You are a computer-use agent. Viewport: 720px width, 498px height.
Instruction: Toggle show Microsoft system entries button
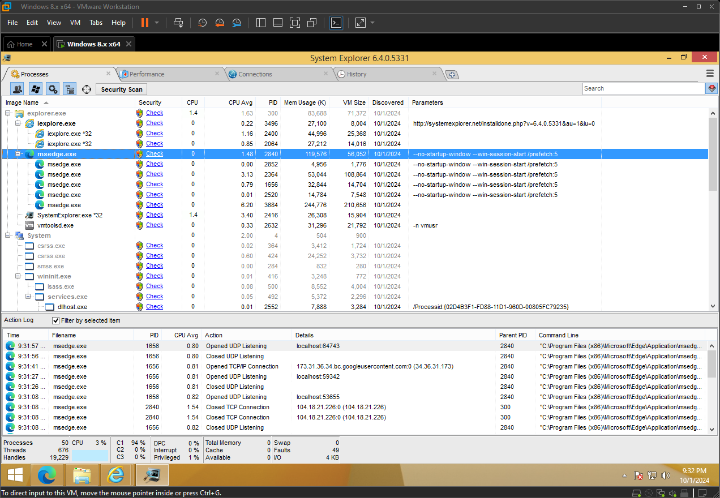tap(35, 89)
